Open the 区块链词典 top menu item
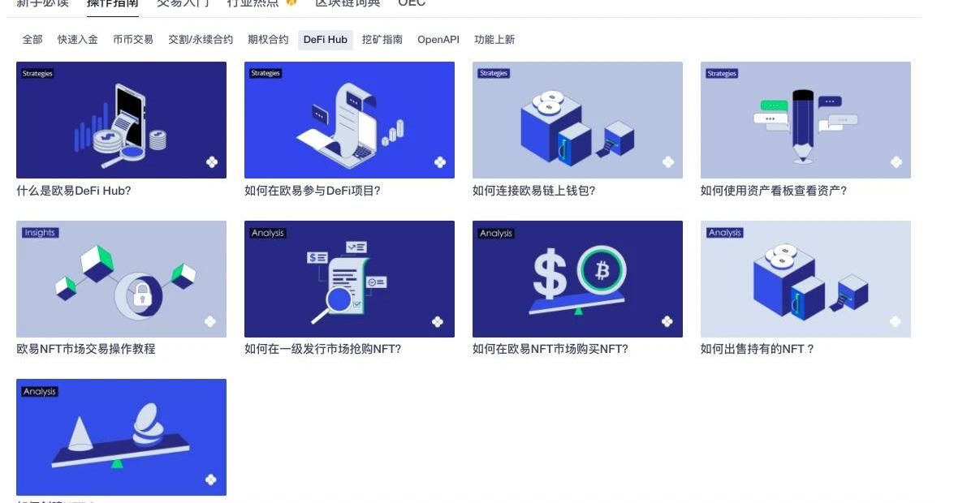The width and height of the screenshot is (980, 503). click(x=348, y=3)
